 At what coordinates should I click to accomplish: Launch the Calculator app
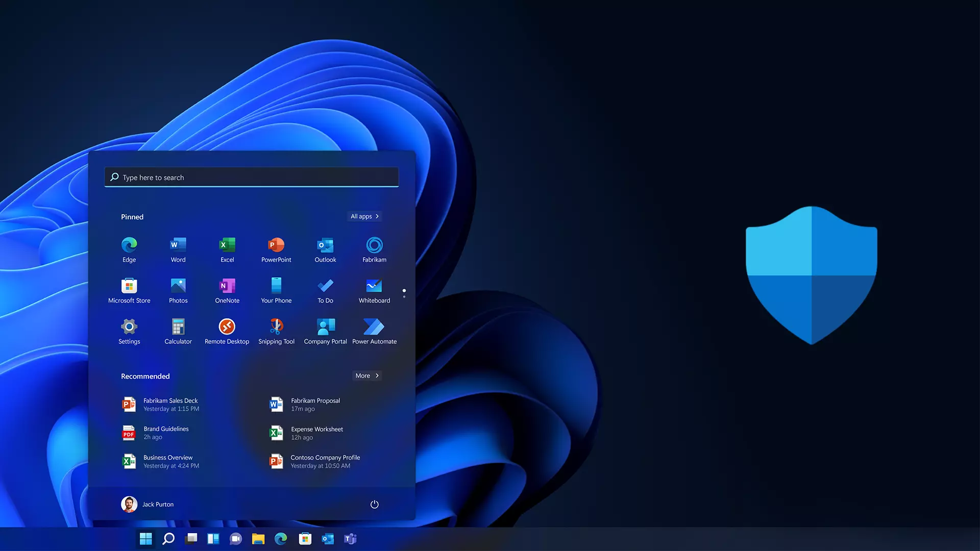coord(178,331)
